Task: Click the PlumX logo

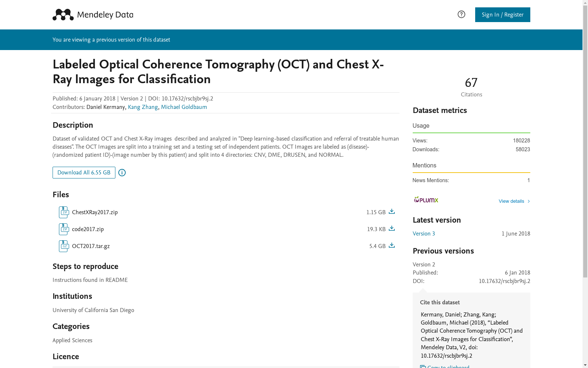Action: click(426, 200)
